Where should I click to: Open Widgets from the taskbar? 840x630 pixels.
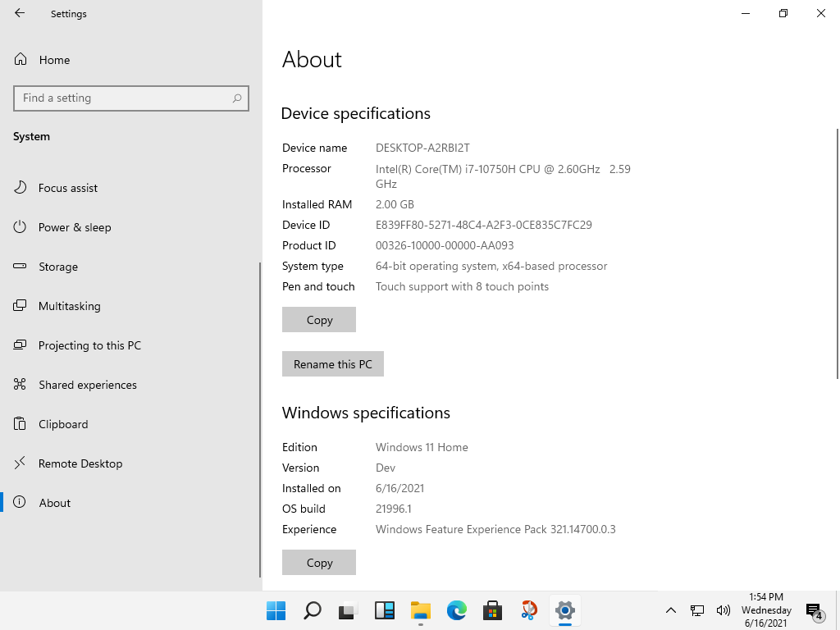[x=385, y=610]
